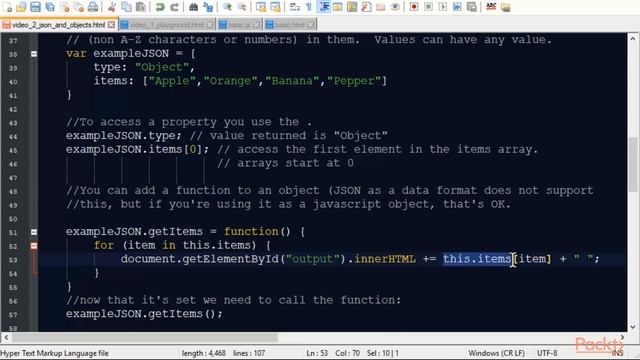640x360 pixels.
Task: Toggle file monitoring with the eye icon
Action: coord(395,7)
